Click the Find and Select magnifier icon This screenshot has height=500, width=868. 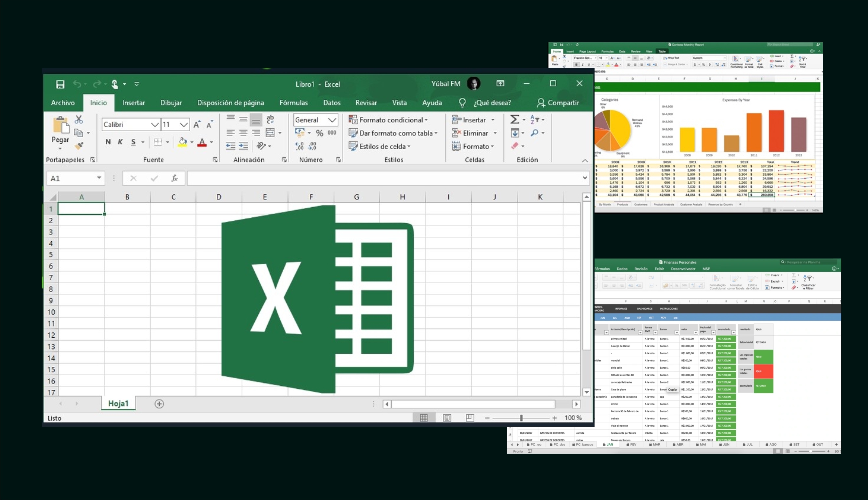tap(534, 133)
